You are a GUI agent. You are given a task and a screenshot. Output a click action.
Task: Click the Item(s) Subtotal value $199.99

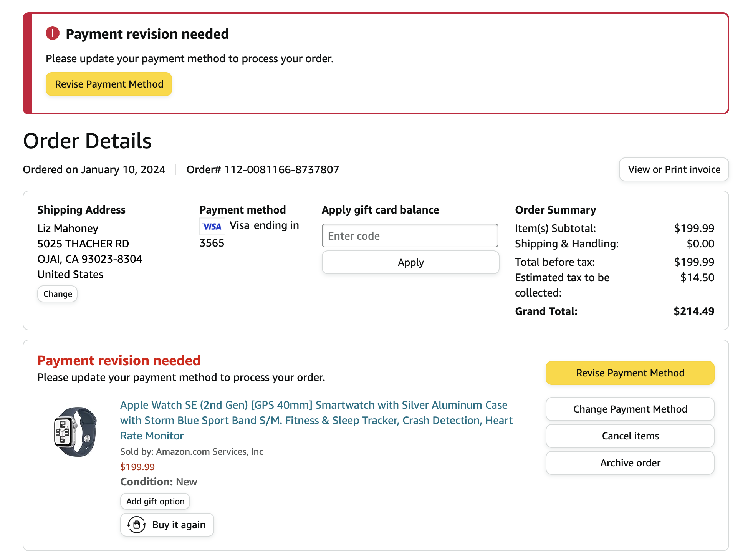(x=694, y=228)
